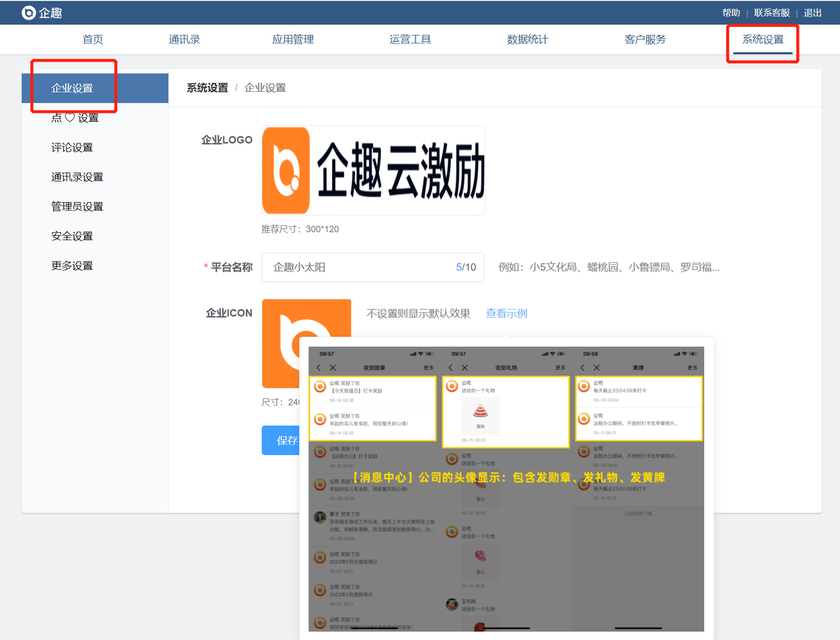The image size is (840, 640).
Task: Go to the 运营工具 tab
Action: 410,39
